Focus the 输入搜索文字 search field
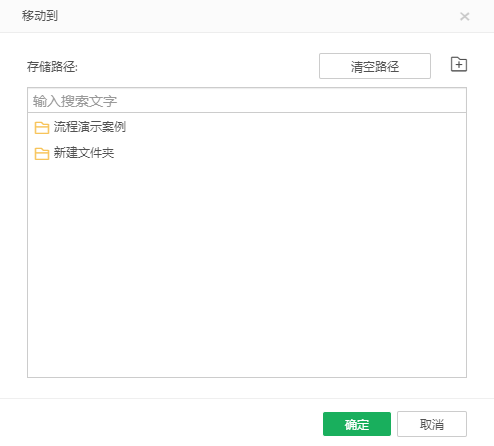494x446 pixels. [247, 100]
